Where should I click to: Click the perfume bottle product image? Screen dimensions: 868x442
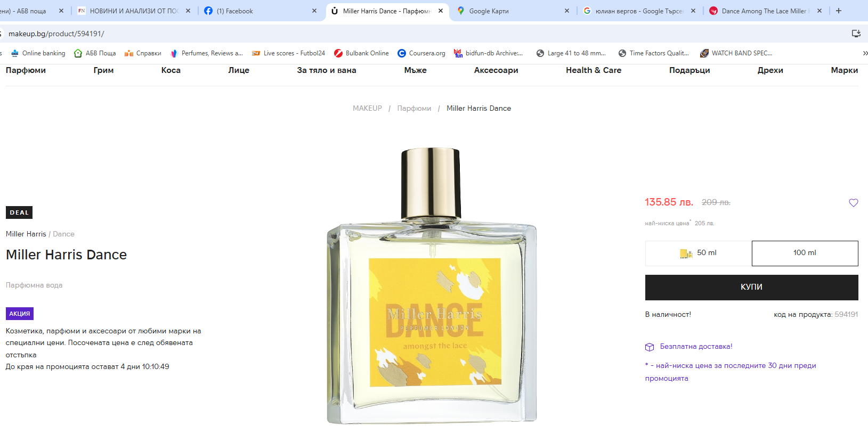tap(432, 286)
